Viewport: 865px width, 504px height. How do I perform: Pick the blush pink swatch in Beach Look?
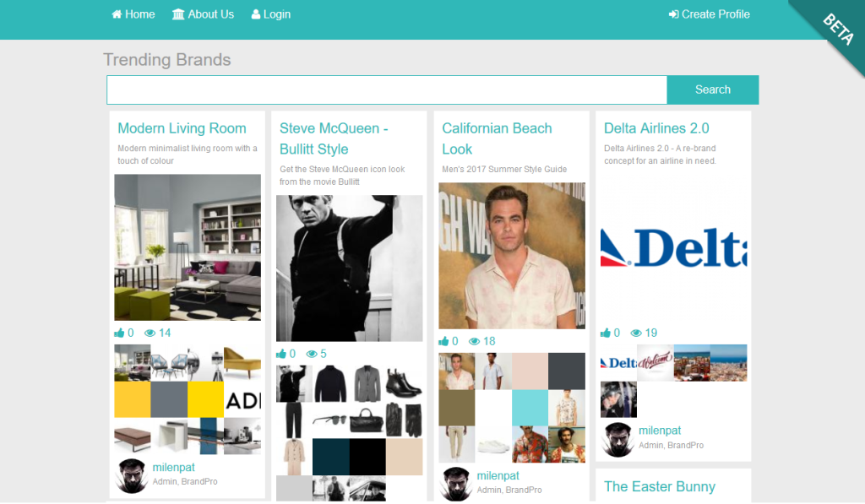[x=530, y=371]
